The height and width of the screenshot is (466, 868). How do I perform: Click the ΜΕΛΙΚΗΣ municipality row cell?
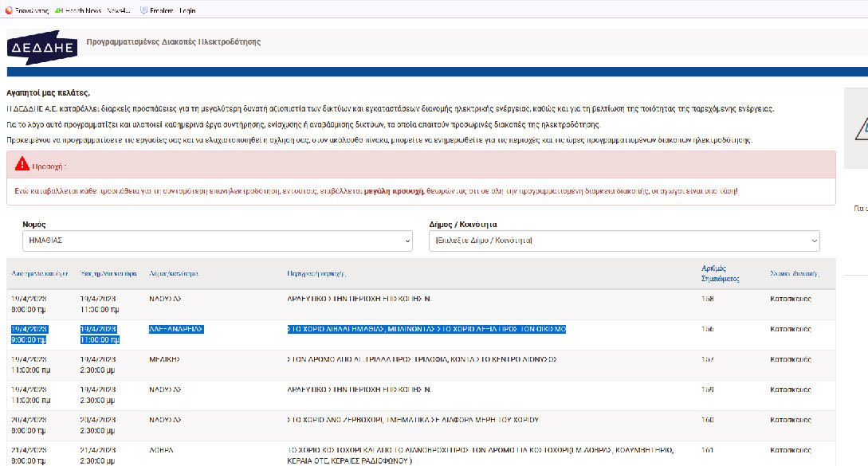[x=165, y=359]
